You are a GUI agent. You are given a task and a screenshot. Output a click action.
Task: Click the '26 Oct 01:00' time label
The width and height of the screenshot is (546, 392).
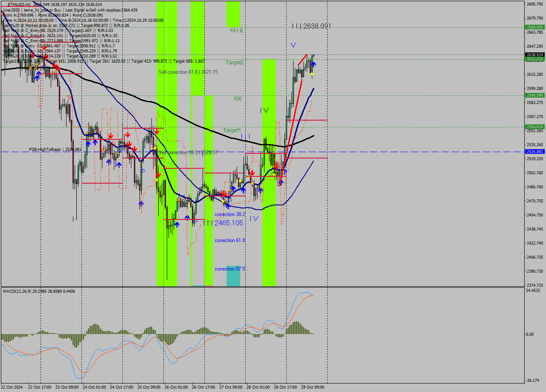(176, 387)
